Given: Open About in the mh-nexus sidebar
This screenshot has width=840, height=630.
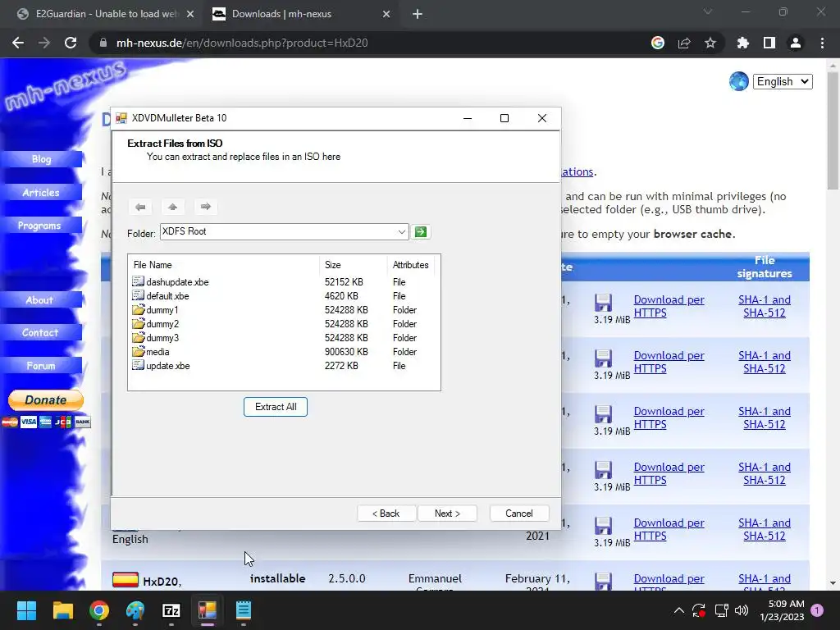Looking at the screenshot, I should (41, 300).
